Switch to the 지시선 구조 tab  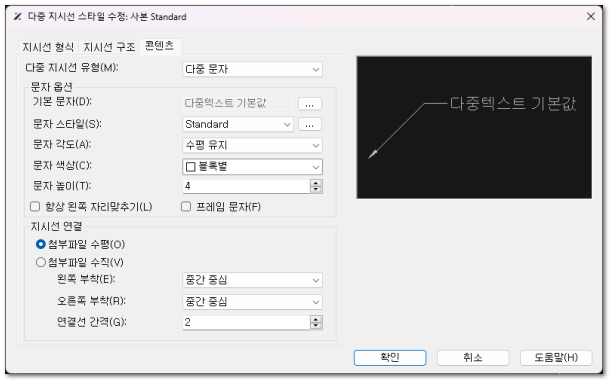coord(109,47)
